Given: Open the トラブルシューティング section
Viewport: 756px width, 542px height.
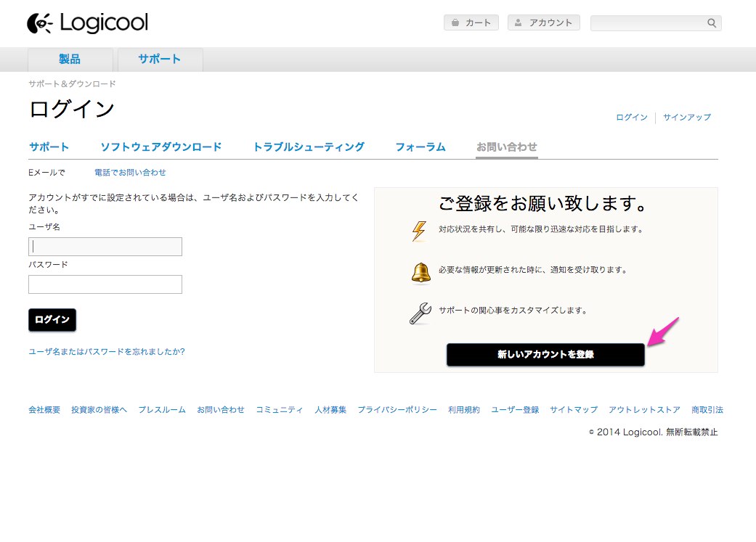Looking at the screenshot, I should (309, 147).
